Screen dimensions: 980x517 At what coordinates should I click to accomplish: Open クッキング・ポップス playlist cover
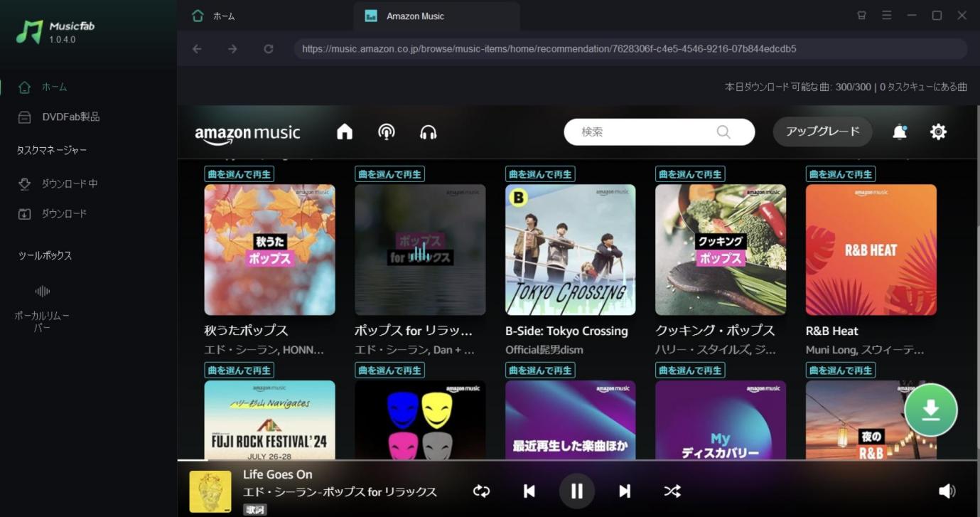coord(721,250)
